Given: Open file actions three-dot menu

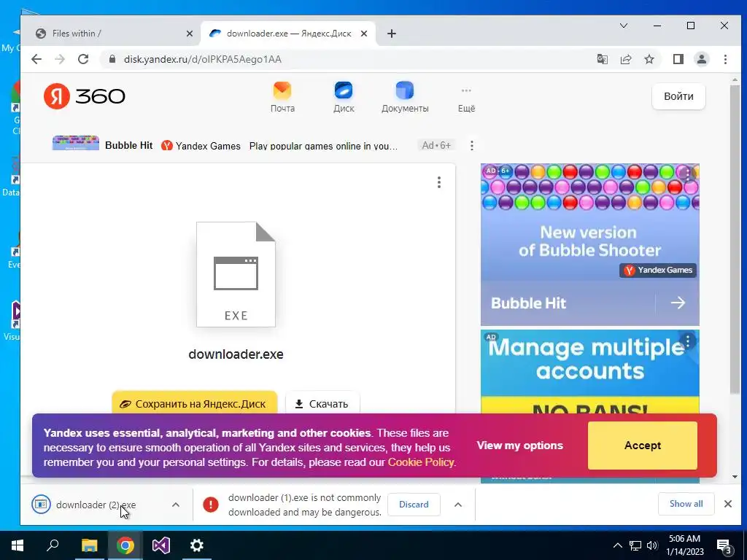Looking at the screenshot, I should coord(438,182).
